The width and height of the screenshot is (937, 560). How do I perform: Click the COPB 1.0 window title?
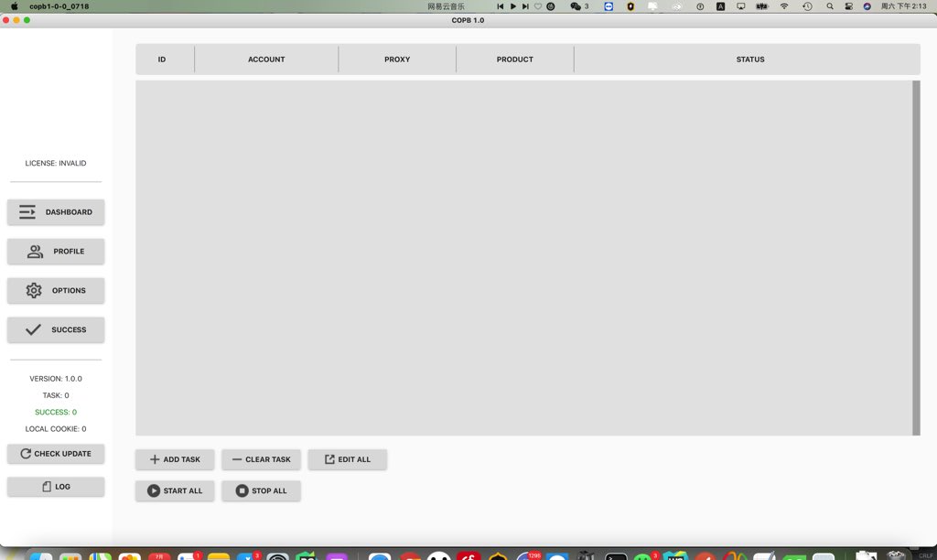click(468, 20)
